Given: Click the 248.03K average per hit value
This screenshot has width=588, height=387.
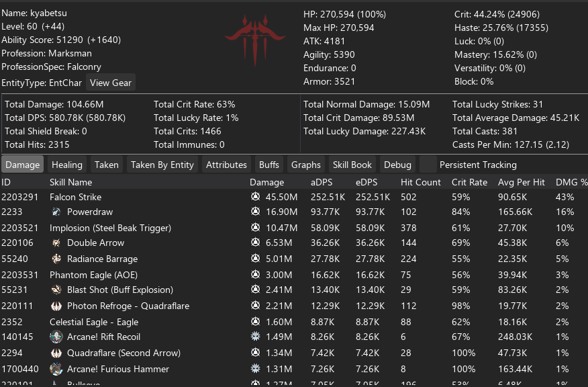Looking at the screenshot, I should (515, 337).
